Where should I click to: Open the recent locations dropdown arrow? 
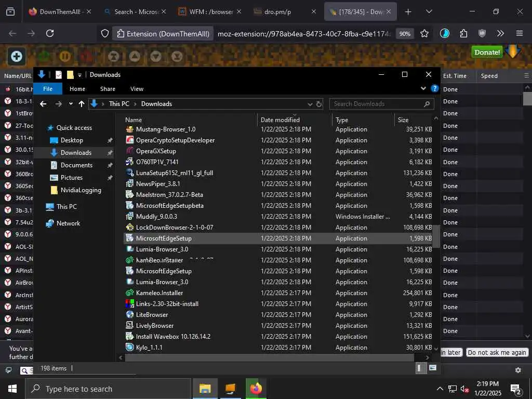point(71,104)
